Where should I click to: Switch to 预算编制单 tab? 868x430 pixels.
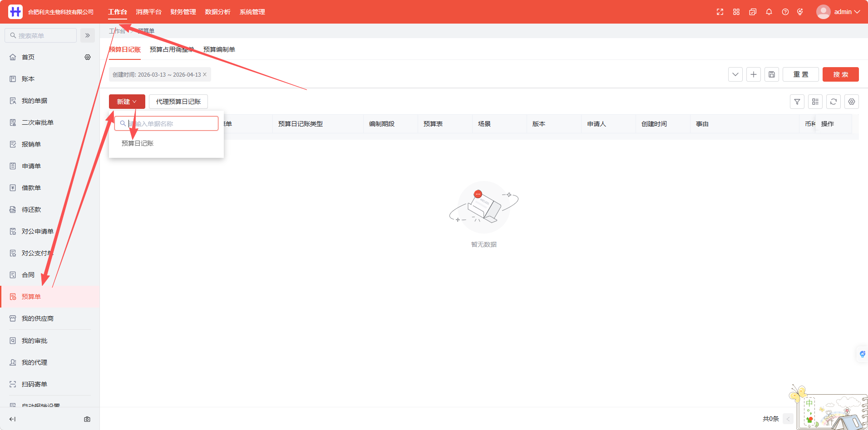(x=219, y=49)
